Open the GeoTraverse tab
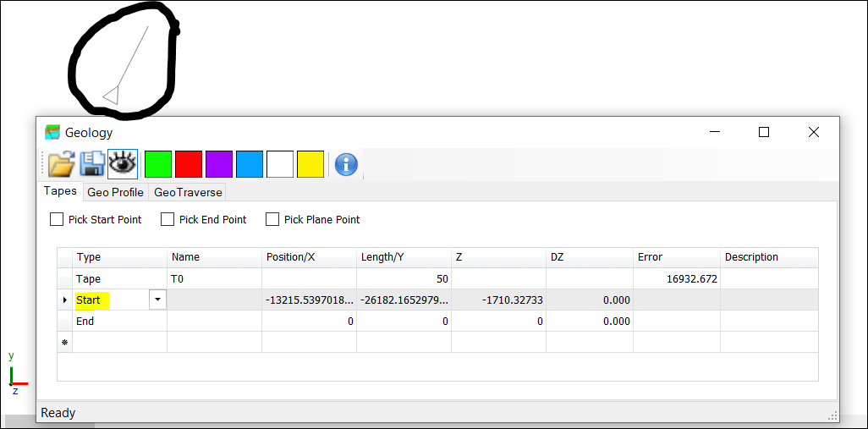868x429 pixels. pyautogui.click(x=188, y=192)
